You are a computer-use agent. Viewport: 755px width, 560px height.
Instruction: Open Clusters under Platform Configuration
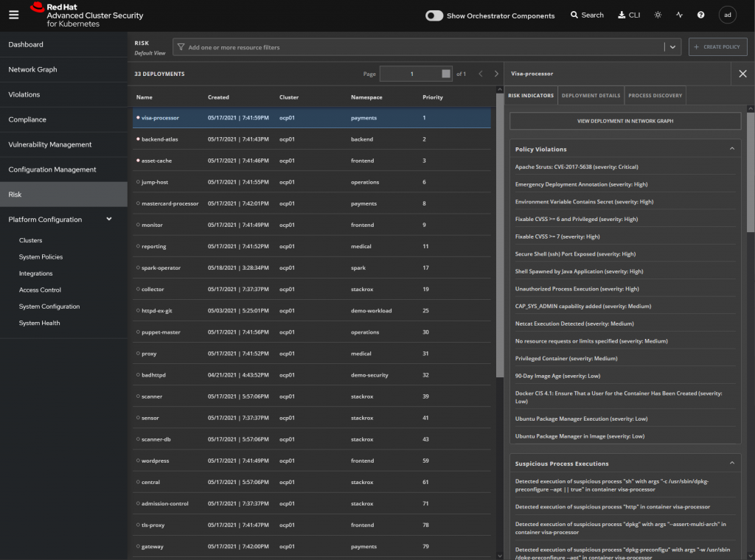pos(31,240)
